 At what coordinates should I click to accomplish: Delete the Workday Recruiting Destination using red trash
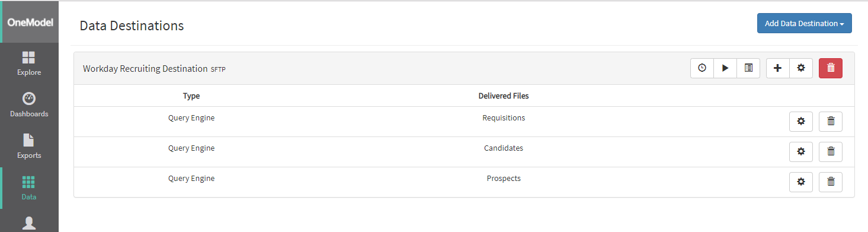tap(831, 68)
